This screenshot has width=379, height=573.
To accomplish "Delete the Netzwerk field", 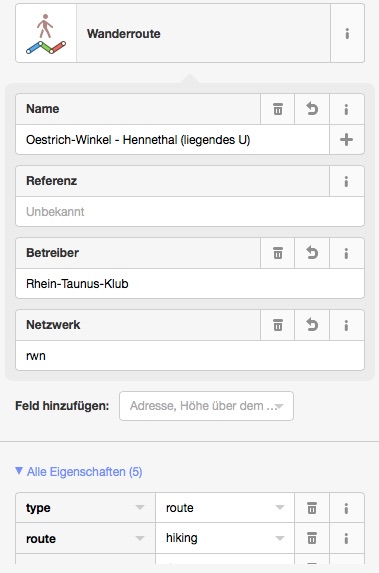I will [278, 325].
